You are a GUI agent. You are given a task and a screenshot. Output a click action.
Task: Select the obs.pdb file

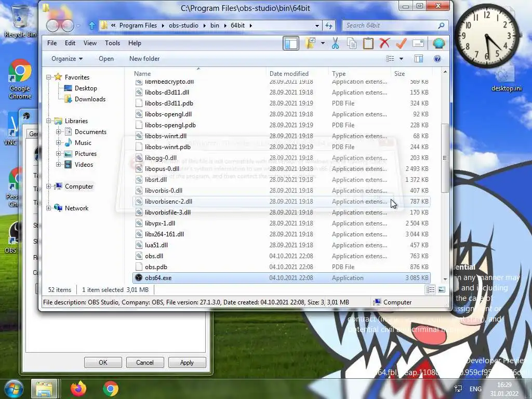click(x=281, y=267)
